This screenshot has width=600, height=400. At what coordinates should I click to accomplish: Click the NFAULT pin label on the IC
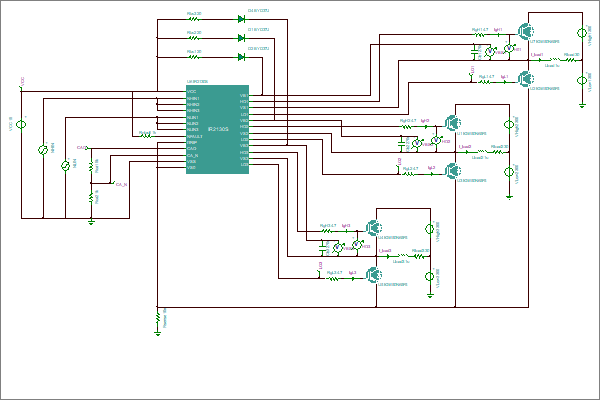click(195, 136)
